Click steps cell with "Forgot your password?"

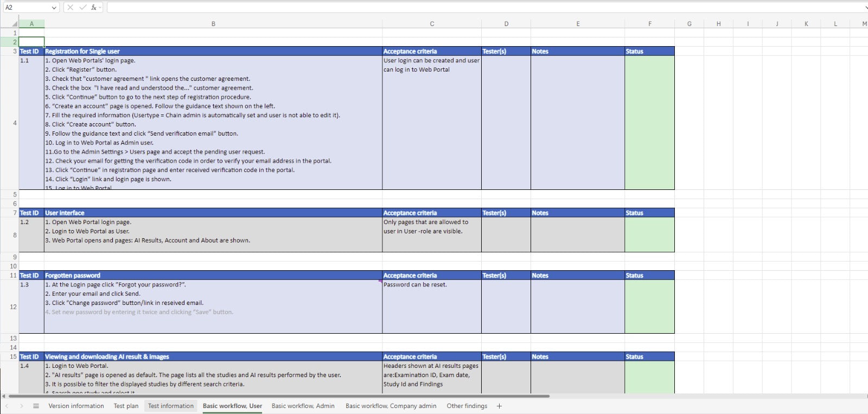coord(213,307)
